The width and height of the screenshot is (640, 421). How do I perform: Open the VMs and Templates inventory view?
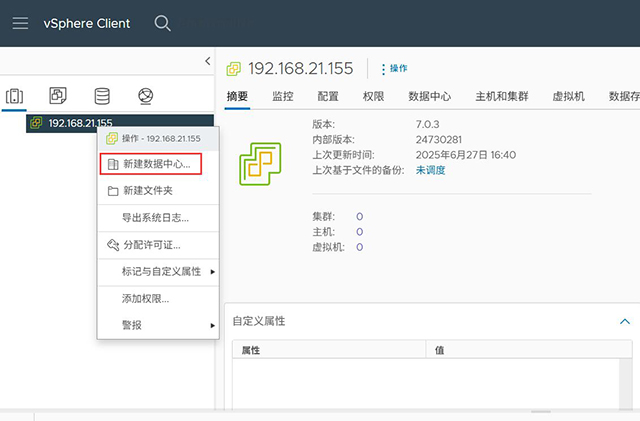coord(58,96)
